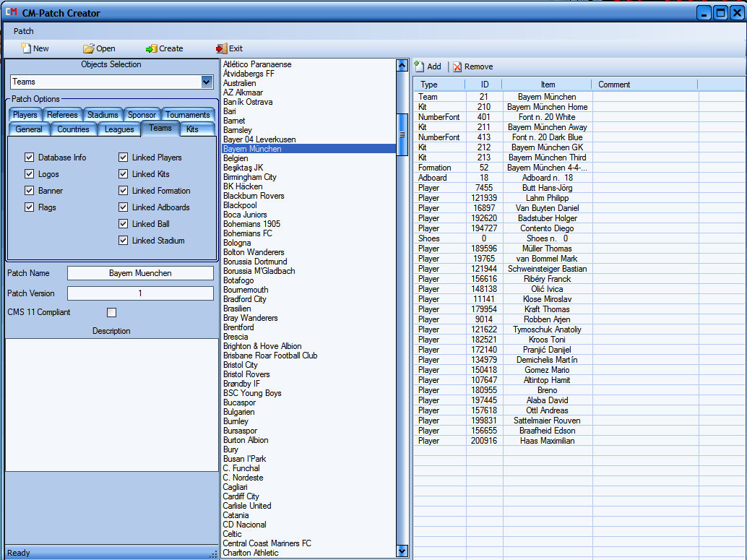Enable CMS 11 Compliant checkbox
This screenshot has width=747, height=560.
pyautogui.click(x=111, y=313)
